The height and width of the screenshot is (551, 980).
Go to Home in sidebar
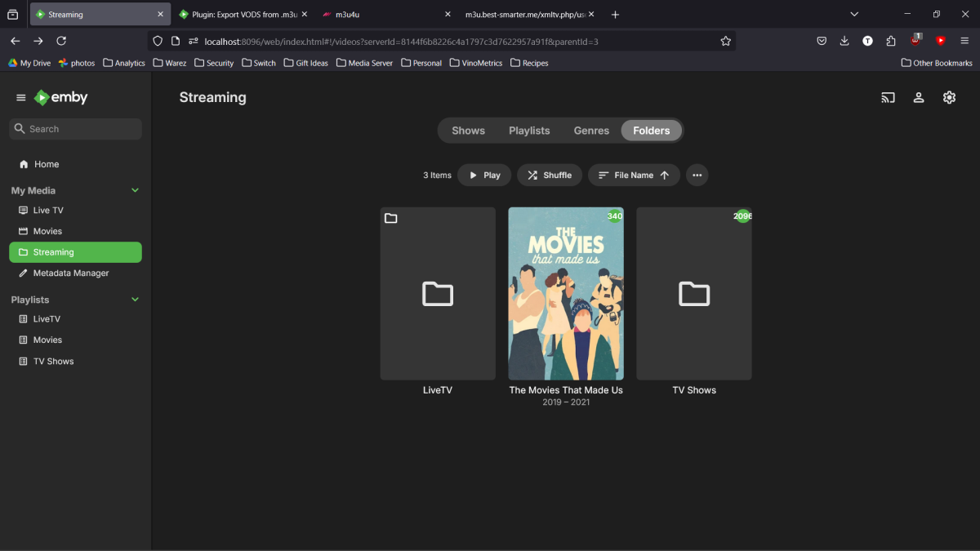(x=75, y=164)
